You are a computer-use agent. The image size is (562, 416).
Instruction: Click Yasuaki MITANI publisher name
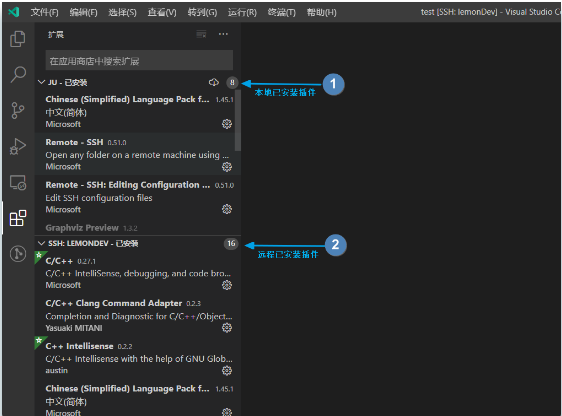click(x=74, y=328)
